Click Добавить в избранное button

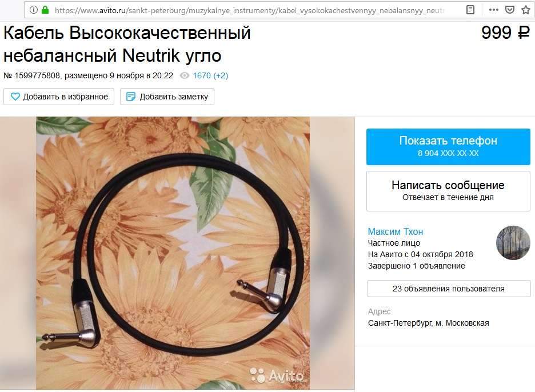[x=59, y=97]
